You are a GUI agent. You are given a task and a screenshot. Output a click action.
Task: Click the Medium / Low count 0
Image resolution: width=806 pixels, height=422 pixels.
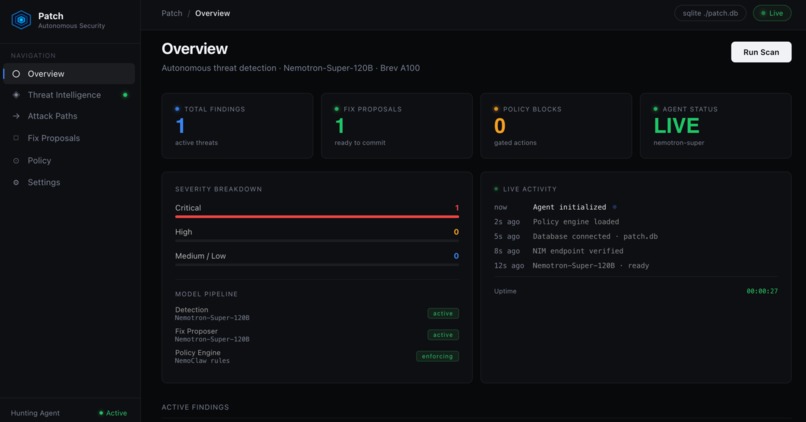click(456, 256)
